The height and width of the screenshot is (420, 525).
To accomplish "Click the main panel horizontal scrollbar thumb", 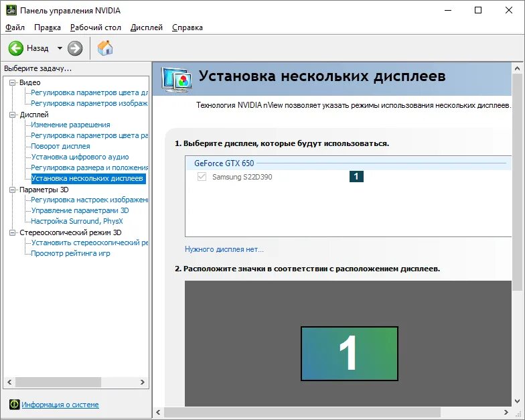I will coord(302,413).
